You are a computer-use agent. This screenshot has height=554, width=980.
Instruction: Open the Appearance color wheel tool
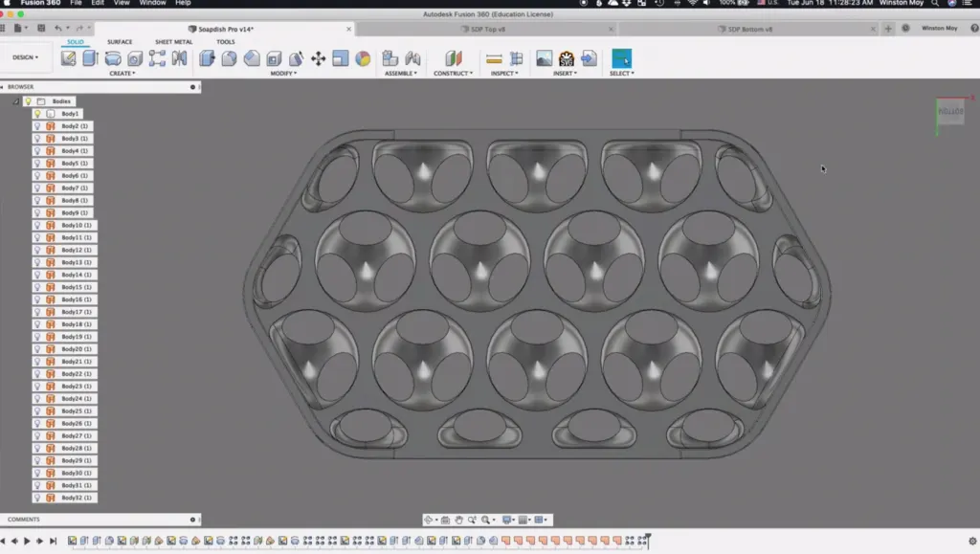[x=363, y=58]
